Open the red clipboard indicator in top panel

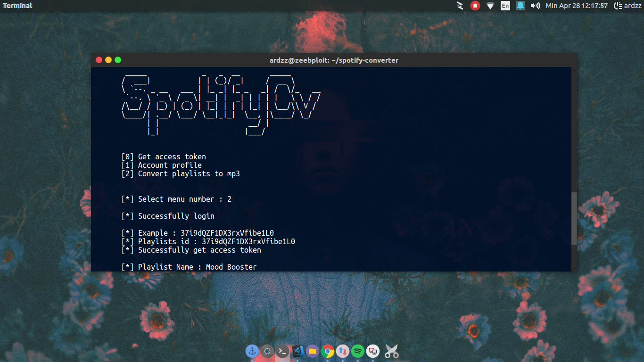click(475, 6)
